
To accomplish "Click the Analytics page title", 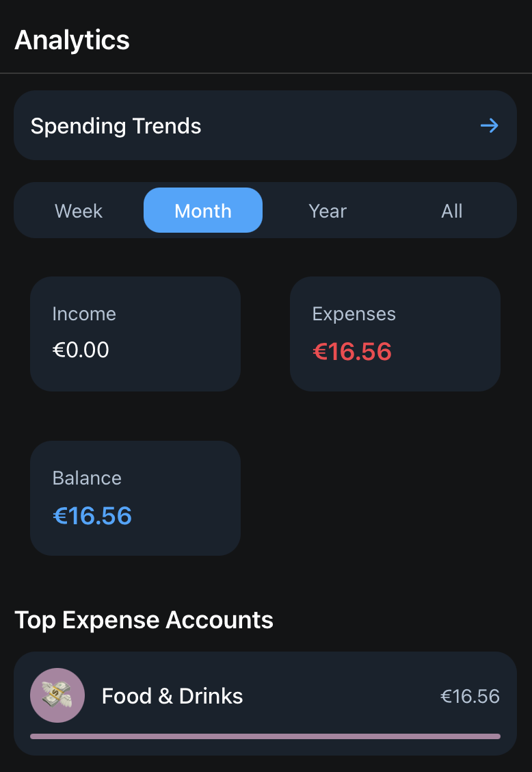I will coord(72,40).
